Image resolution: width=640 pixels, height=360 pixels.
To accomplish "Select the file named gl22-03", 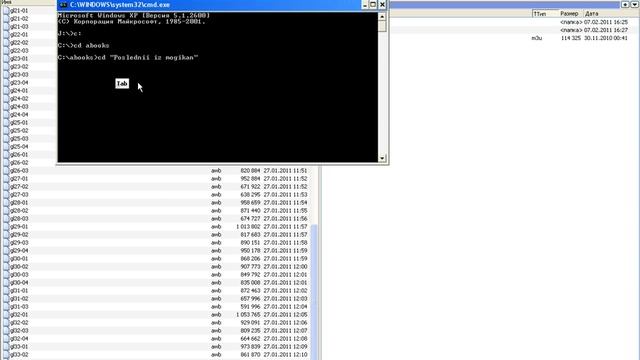I will click(19, 51).
